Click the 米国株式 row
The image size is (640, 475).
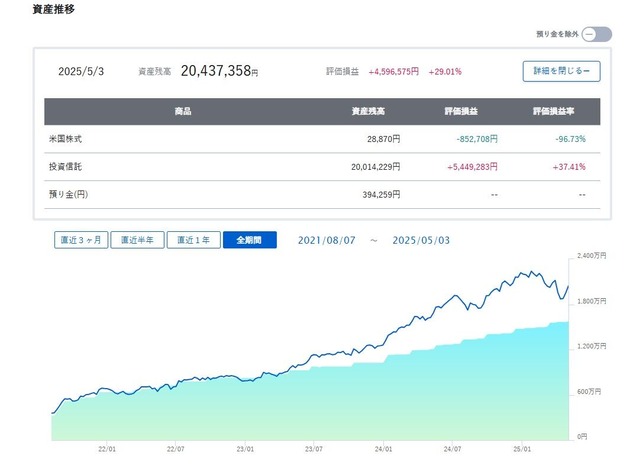tap(322, 139)
